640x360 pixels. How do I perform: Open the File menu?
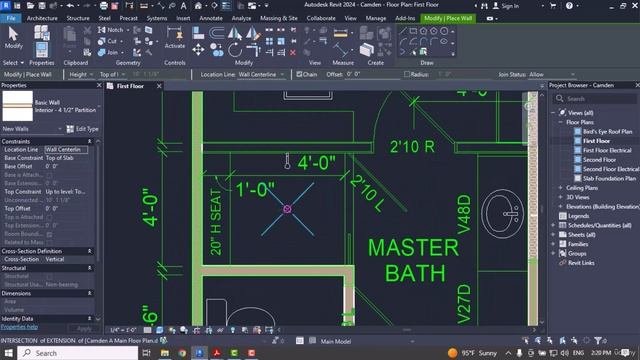click(x=11, y=18)
